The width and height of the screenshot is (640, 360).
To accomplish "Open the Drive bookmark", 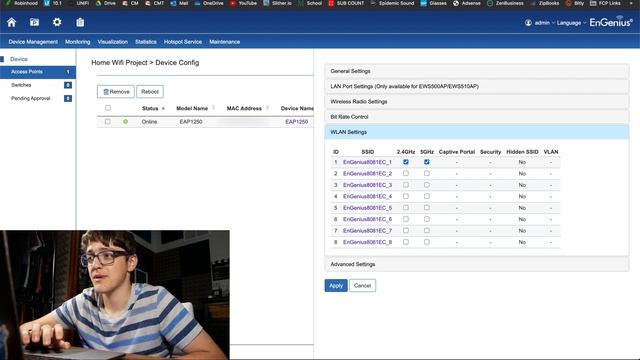I will (x=106, y=3).
